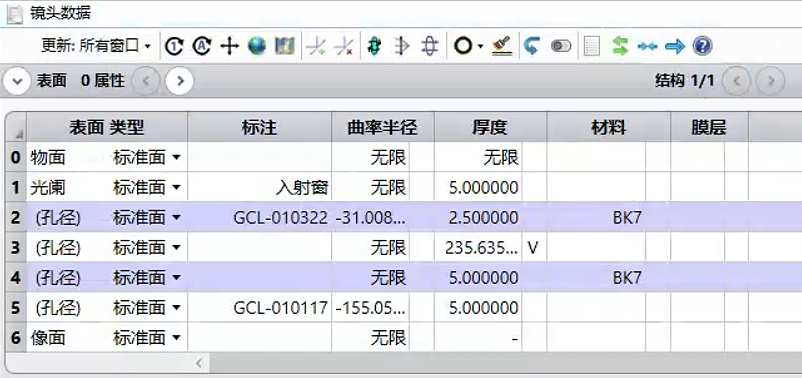
Task: Open surface type dropdown for row 4
Action: pos(176,278)
